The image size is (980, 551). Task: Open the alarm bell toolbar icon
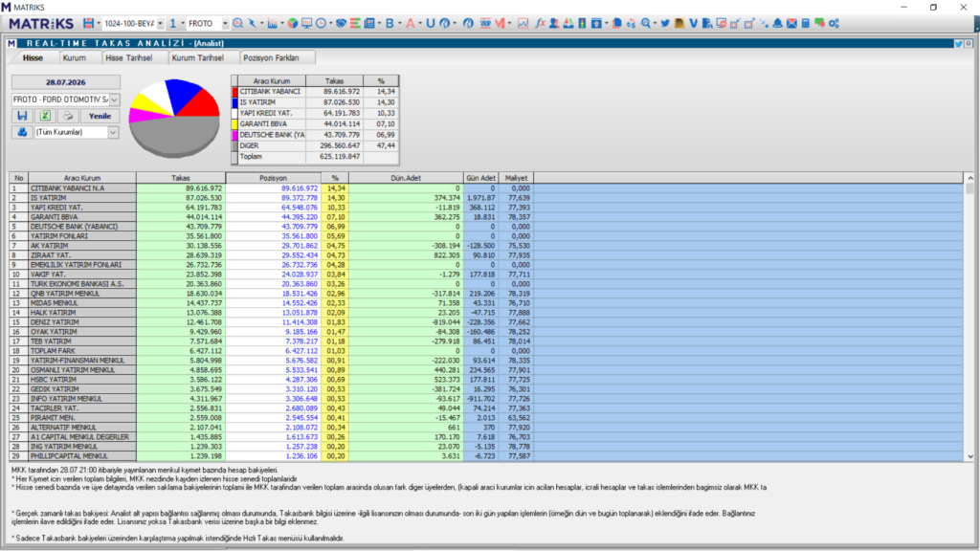tap(777, 23)
